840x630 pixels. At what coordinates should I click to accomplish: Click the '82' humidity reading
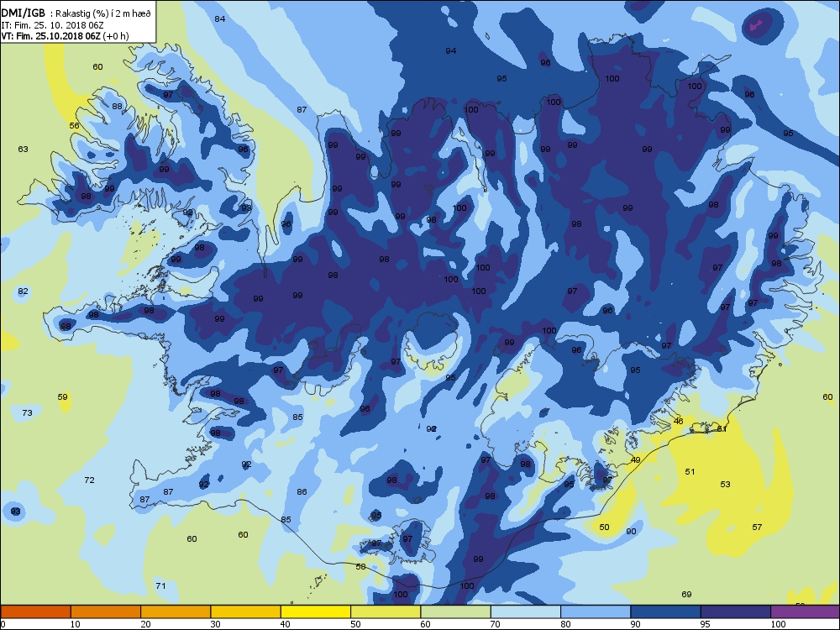click(23, 291)
